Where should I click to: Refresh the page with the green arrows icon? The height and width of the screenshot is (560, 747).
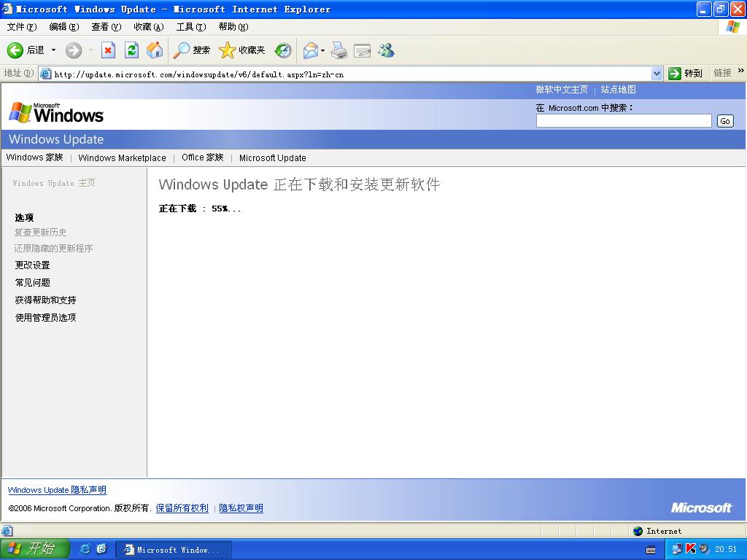pos(131,50)
